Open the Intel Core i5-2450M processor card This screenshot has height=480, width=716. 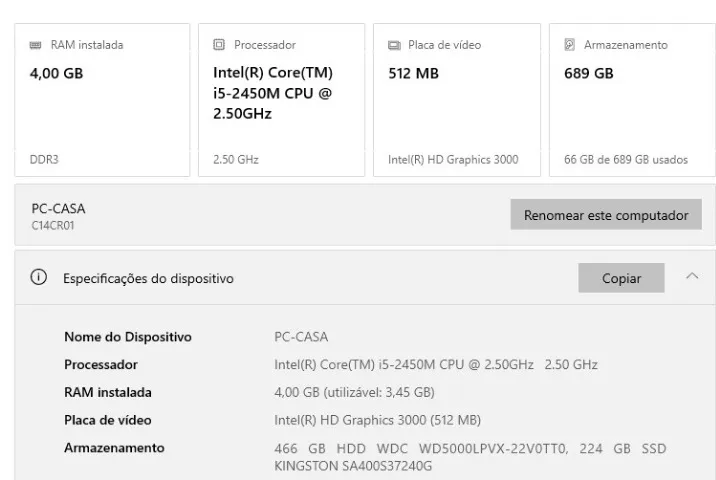281,100
